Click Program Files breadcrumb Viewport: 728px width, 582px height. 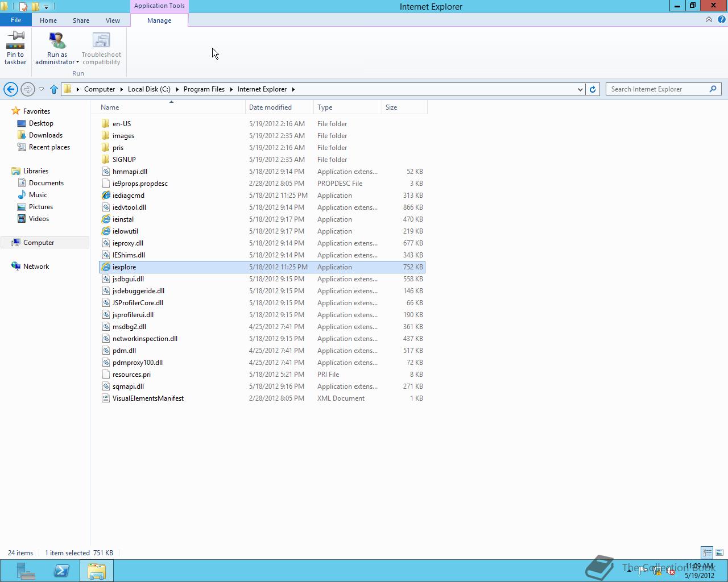[204, 89]
